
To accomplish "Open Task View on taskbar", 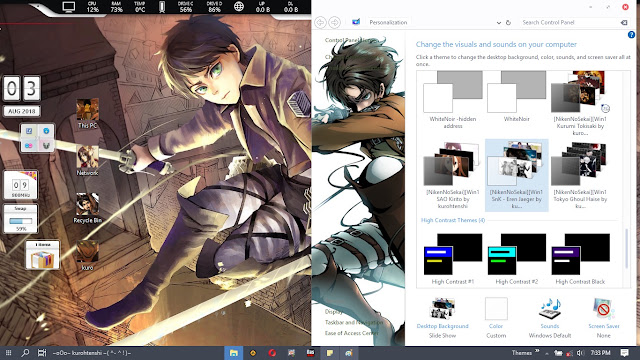I will point(42,353).
